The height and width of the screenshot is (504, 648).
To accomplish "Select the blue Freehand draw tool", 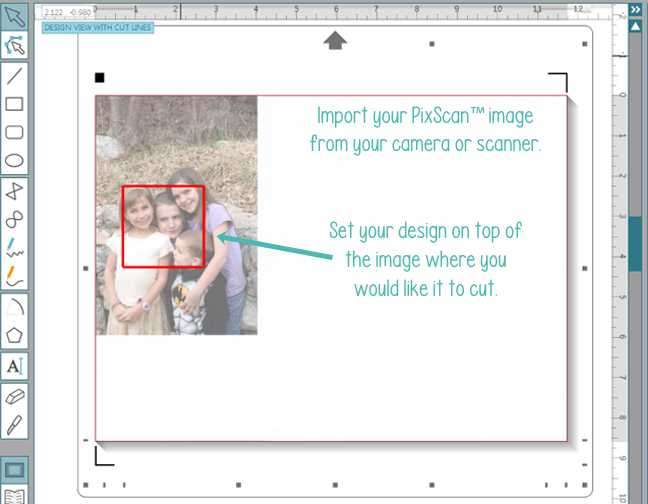I will coord(14,247).
